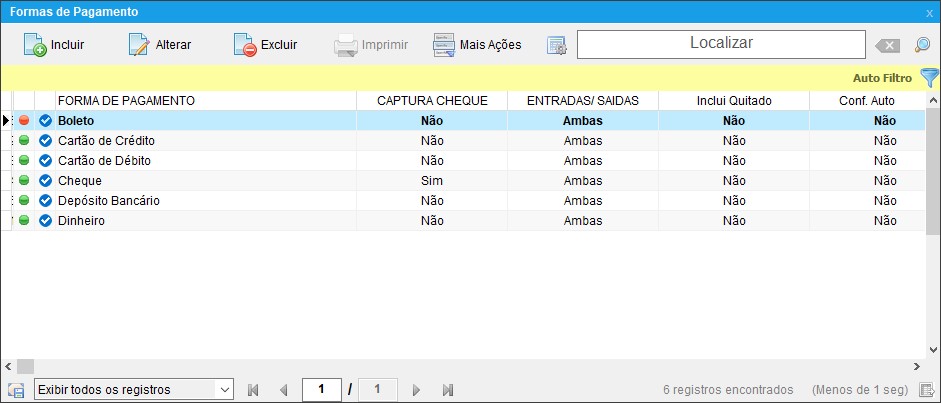Click the row indicator arrow of Boleto
The height and width of the screenshot is (403, 941).
(x=6, y=121)
